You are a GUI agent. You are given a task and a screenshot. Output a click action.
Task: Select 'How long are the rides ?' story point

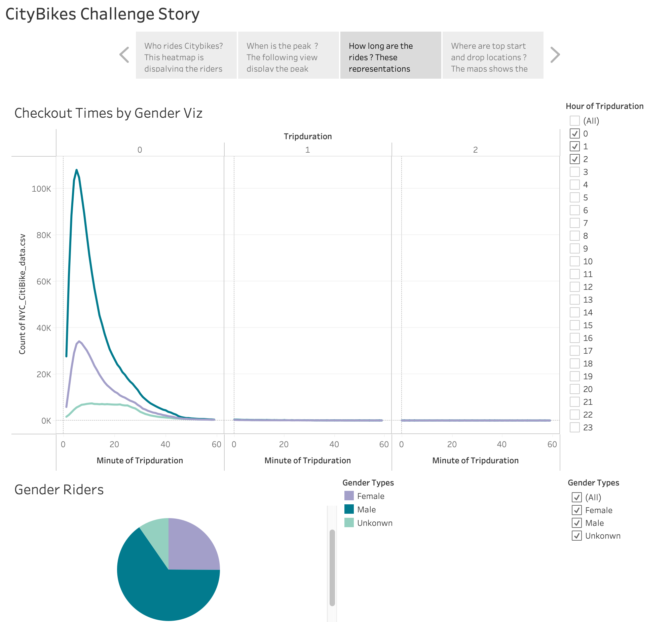390,55
